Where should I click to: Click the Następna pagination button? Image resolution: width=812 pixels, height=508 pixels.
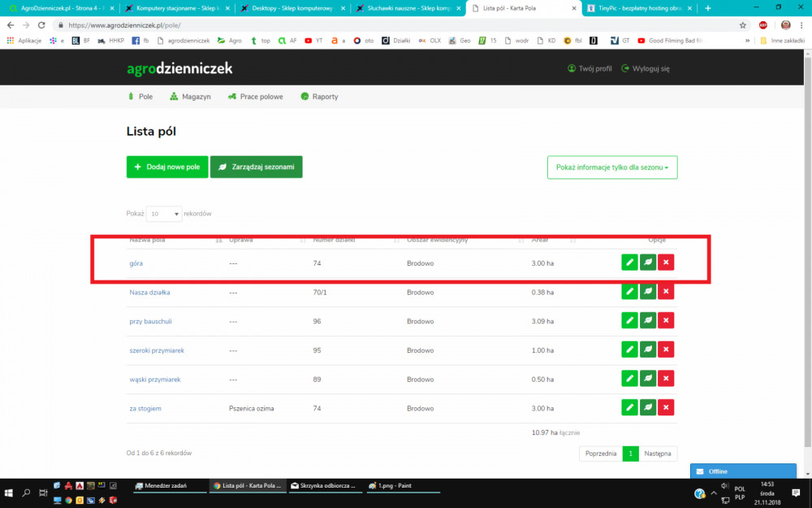point(658,454)
